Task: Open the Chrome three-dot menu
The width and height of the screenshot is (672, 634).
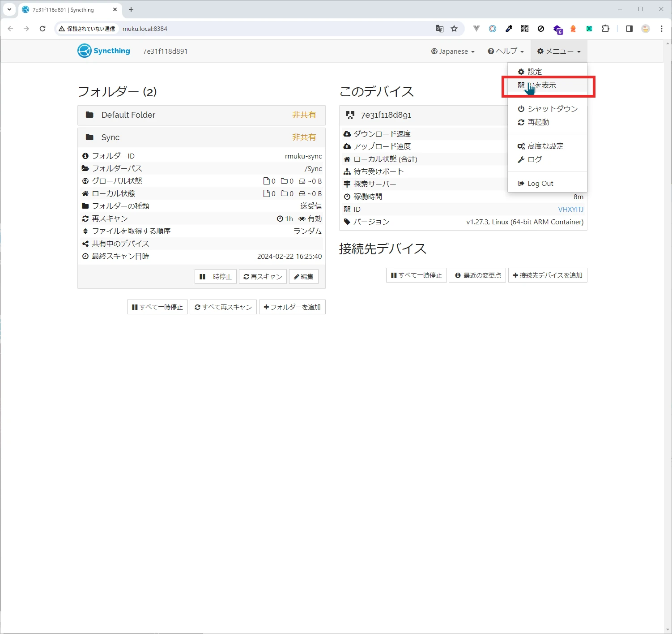Action: point(662,29)
